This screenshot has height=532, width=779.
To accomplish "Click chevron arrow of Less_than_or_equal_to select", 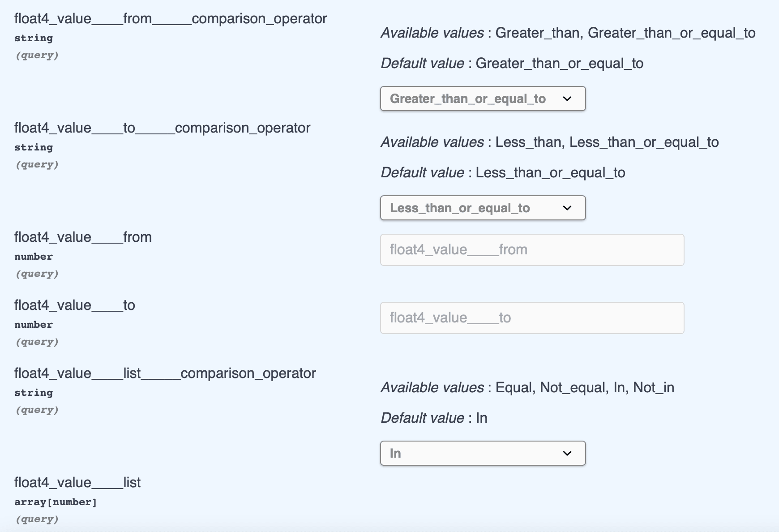I will 567,208.
